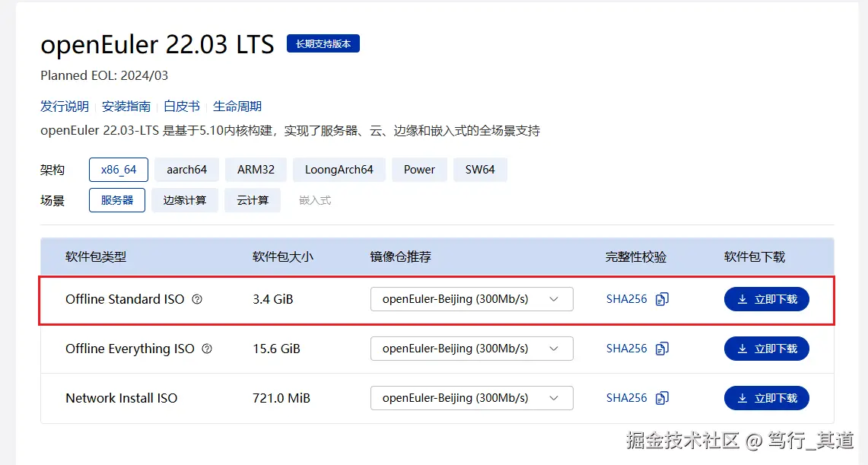
Task: Click the 软件包大小 column header
Action: click(283, 257)
